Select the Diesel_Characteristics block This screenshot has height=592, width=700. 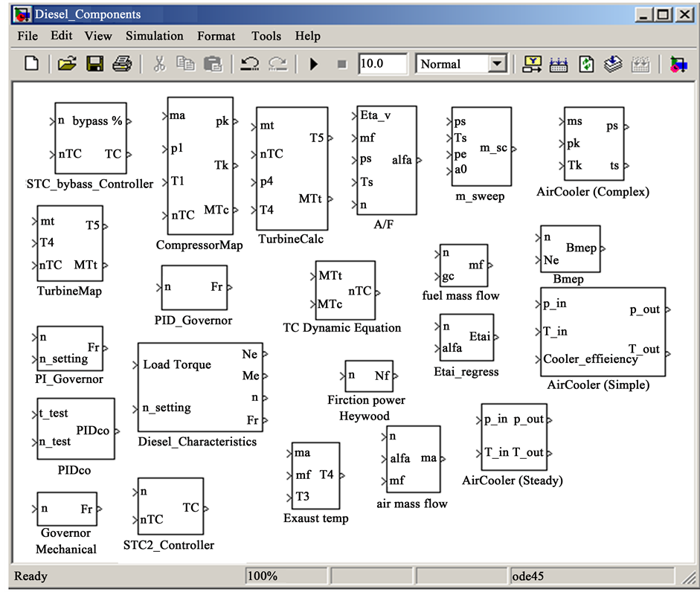(199, 387)
